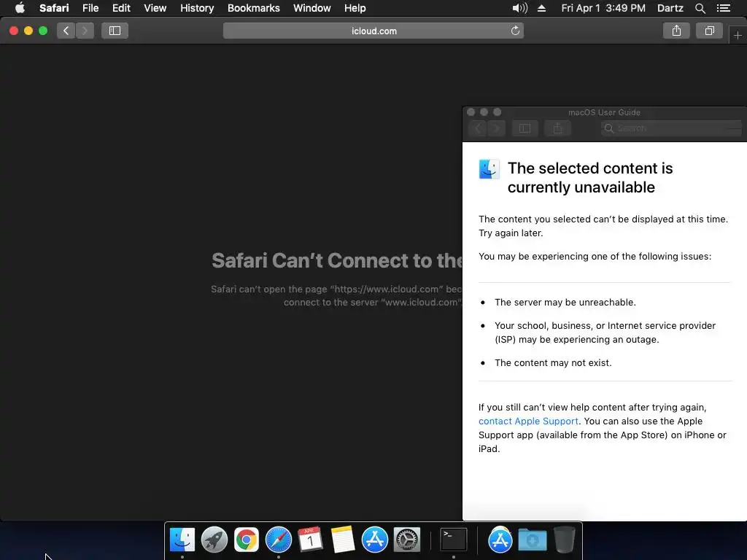
Task: Open the Window menu
Action: pyautogui.click(x=311, y=8)
